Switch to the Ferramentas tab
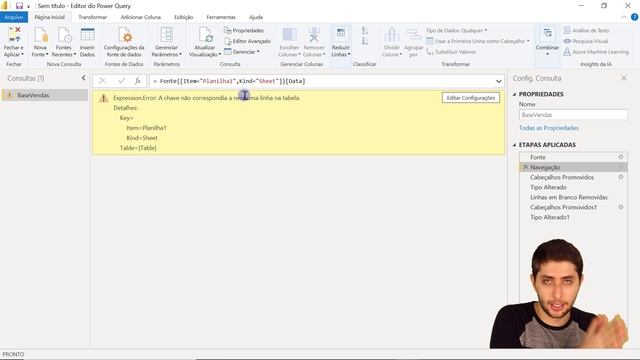Image resolution: width=640 pixels, height=360 pixels. [221, 17]
